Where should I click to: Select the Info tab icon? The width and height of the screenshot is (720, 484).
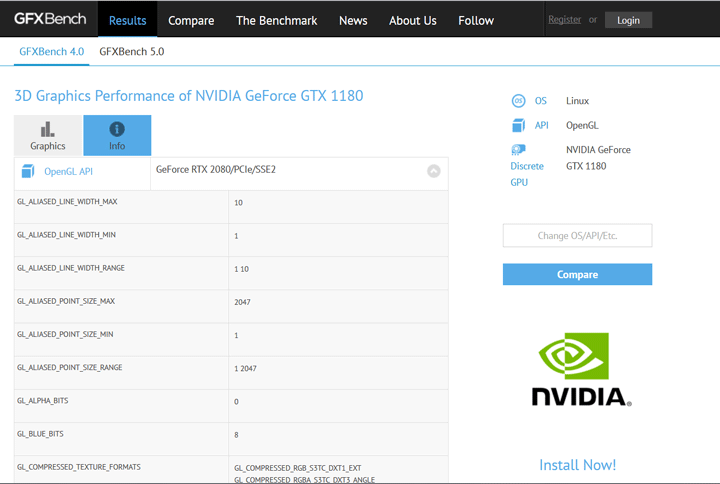pyautogui.click(x=117, y=129)
